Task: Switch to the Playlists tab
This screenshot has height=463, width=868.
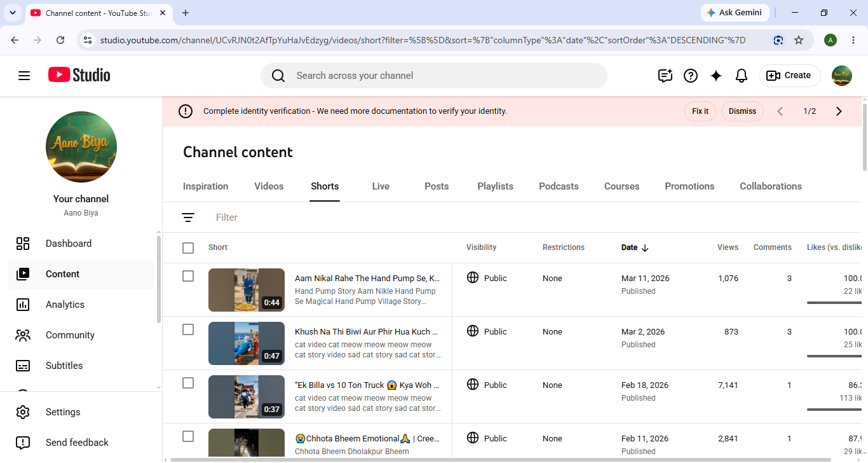Action: coord(496,186)
